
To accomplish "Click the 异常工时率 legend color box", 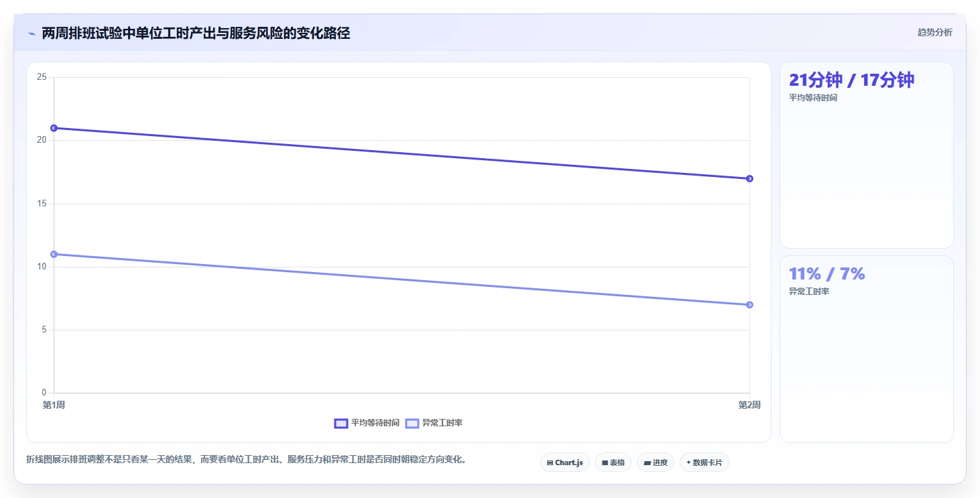I will [x=412, y=423].
